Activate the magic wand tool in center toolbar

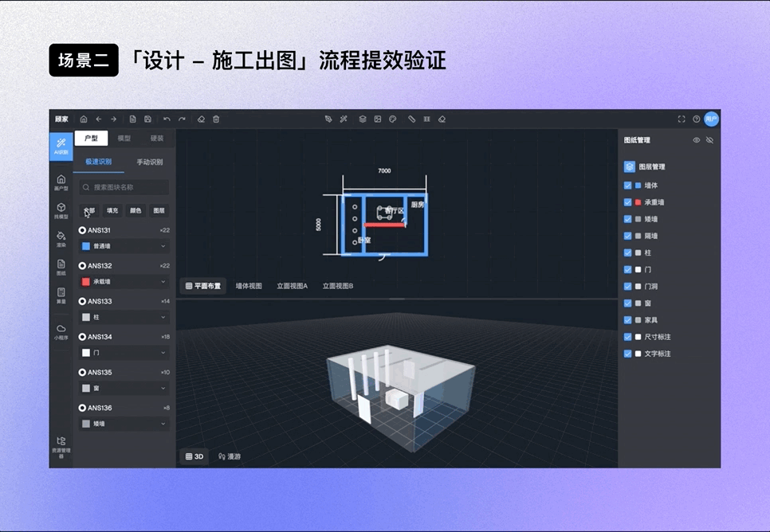(344, 119)
